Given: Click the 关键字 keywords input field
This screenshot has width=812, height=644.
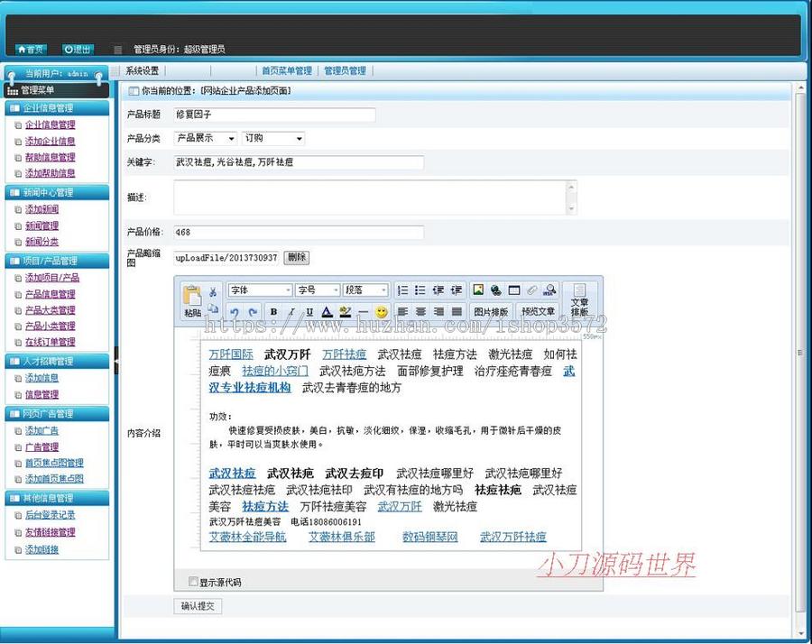Looking at the screenshot, I should coord(299,162).
